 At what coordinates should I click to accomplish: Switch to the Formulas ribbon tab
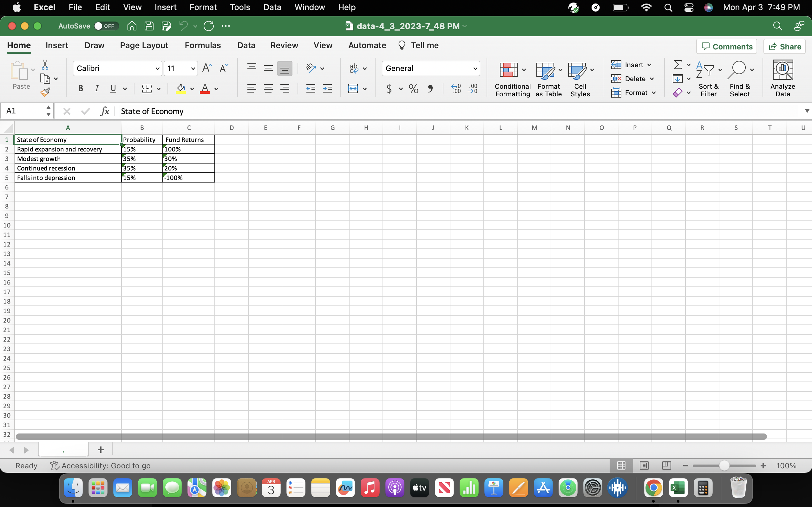click(x=203, y=45)
